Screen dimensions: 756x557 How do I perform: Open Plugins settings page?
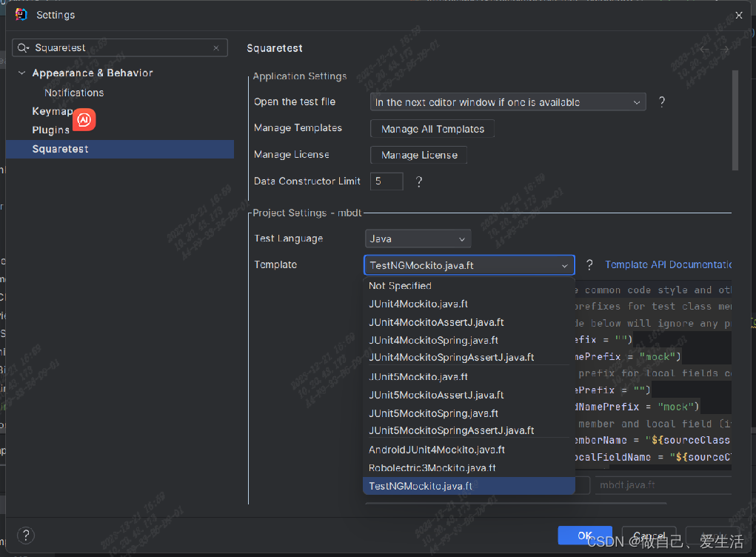[x=50, y=130]
